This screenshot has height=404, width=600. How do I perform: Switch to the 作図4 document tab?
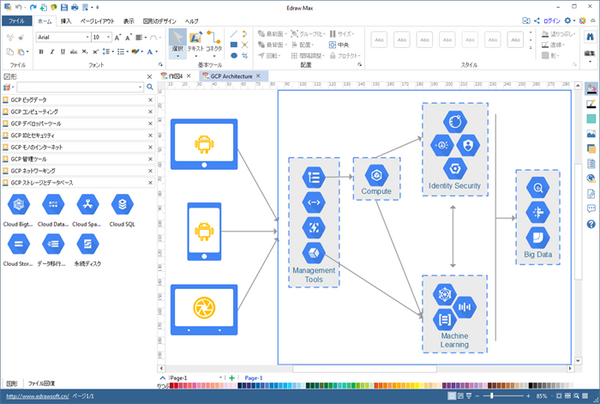pos(176,76)
